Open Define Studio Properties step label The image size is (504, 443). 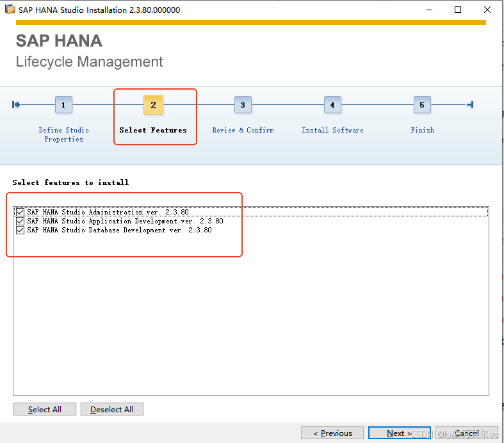[x=63, y=134]
